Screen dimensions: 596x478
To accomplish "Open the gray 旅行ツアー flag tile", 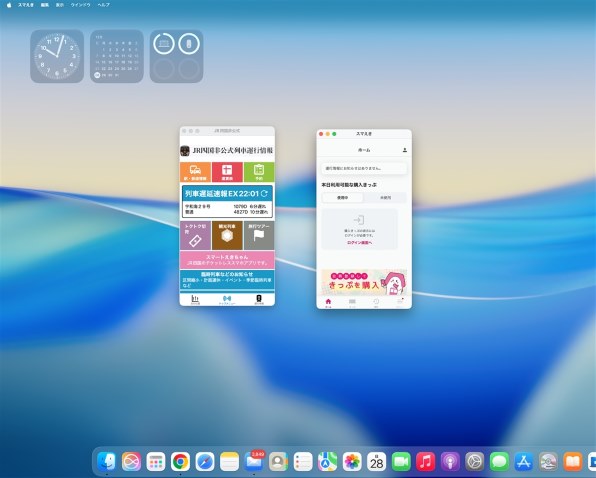I will pos(259,236).
